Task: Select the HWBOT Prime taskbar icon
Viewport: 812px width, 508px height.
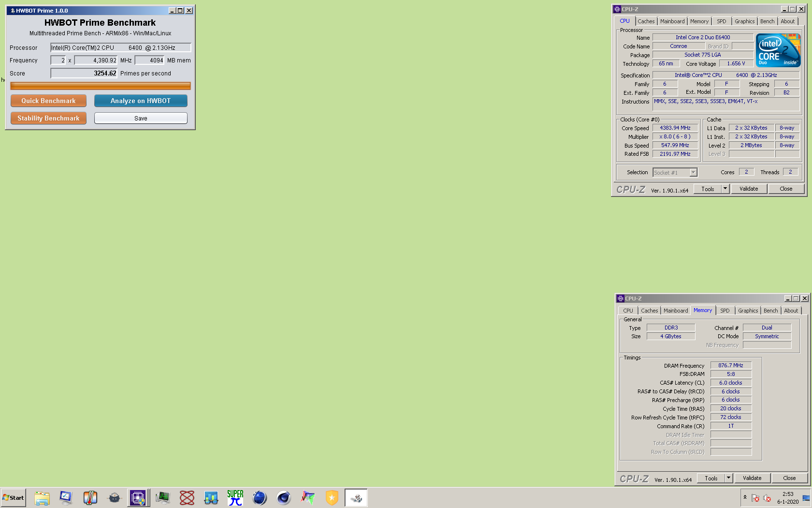Action: [x=356, y=498]
